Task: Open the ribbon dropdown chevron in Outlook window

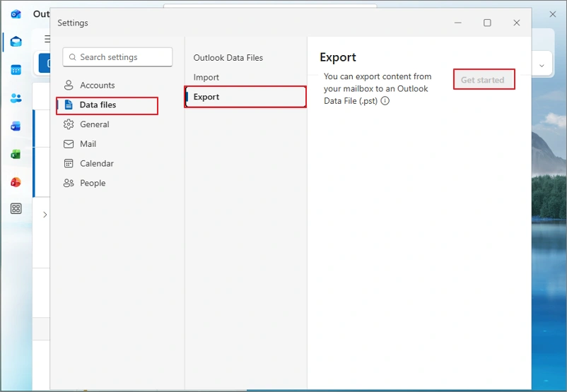Action: [x=542, y=66]
